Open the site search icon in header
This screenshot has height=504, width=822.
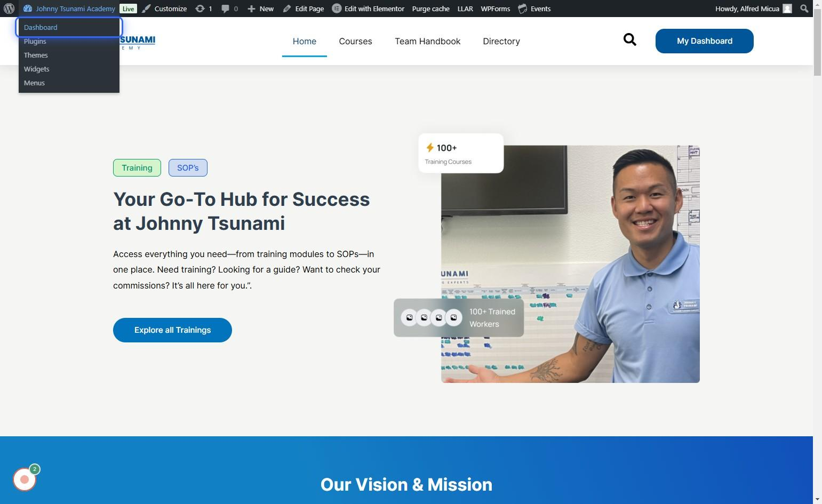629,40
